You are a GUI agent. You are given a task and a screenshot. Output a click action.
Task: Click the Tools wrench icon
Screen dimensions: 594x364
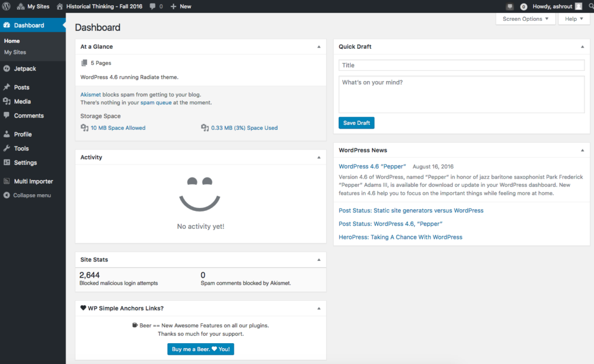pyautogui.click(x=7, y=148)
